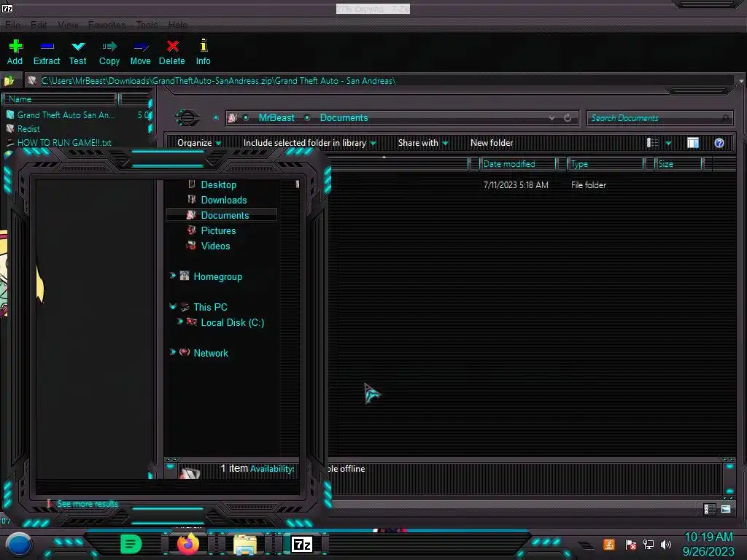
Task: Click the Action Center flag tray icon
Action: (x=631, y=544)
